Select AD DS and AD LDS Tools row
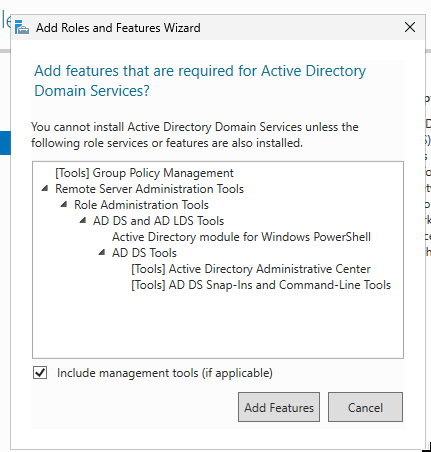The width and height of the screenshot is (431, 452). [158, 221]
